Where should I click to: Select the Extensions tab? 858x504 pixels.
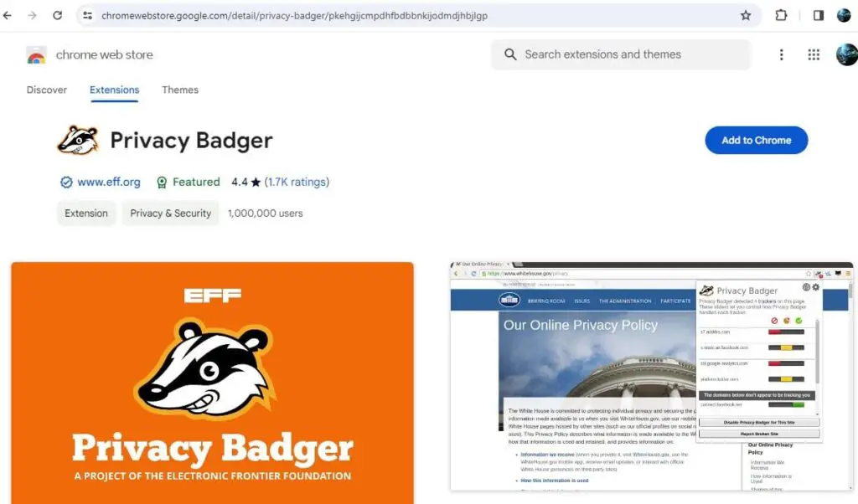click(x=114, y=90)
